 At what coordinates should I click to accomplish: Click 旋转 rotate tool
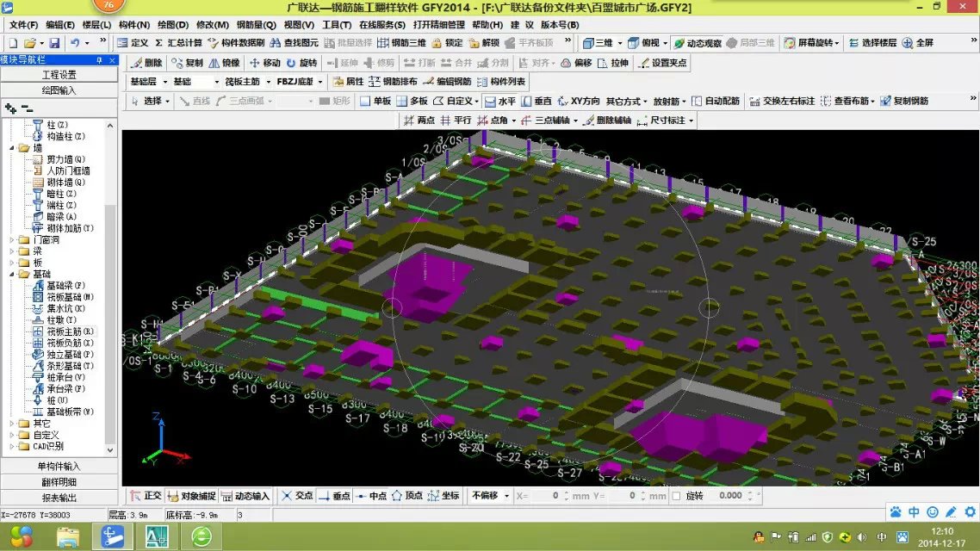click(x=302, y=63)
